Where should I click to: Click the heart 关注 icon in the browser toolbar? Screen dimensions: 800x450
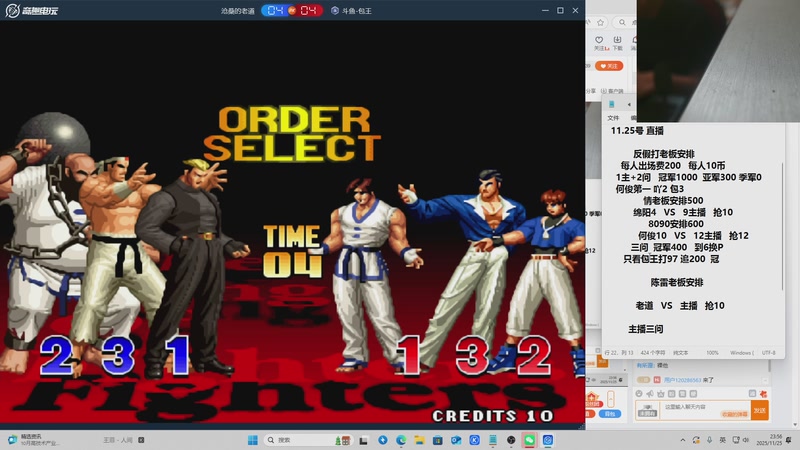point(599,40)
